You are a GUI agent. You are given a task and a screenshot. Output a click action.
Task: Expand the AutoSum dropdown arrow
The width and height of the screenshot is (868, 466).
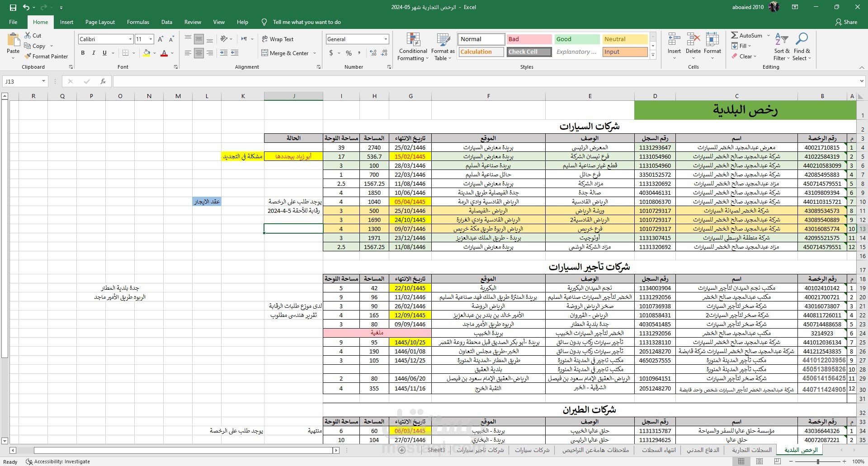click(x=768, y=35)
